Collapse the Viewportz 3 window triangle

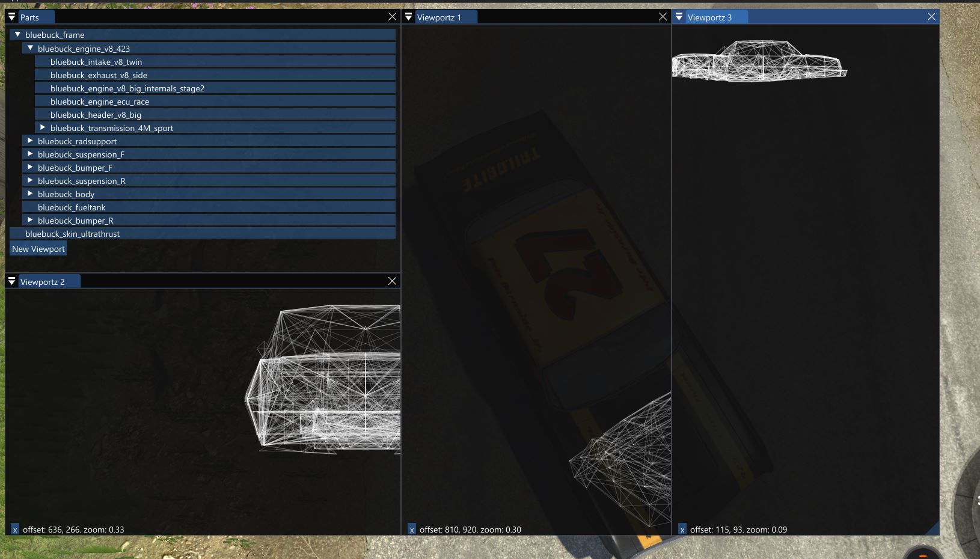pyautogui.click(x=679, y=17)
